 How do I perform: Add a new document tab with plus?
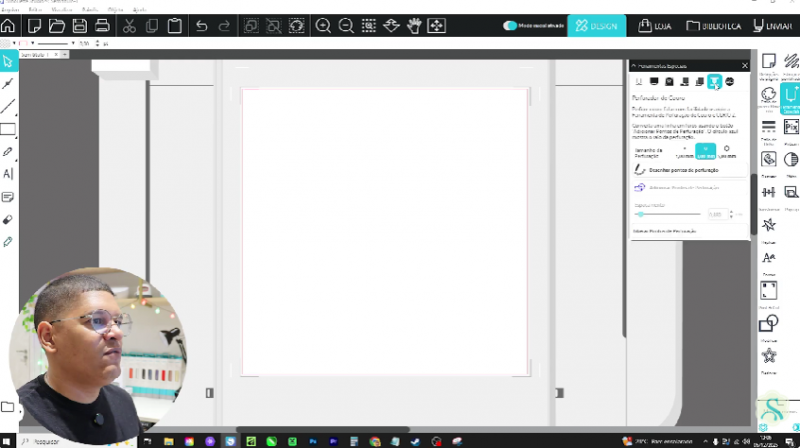click(65, 54)
